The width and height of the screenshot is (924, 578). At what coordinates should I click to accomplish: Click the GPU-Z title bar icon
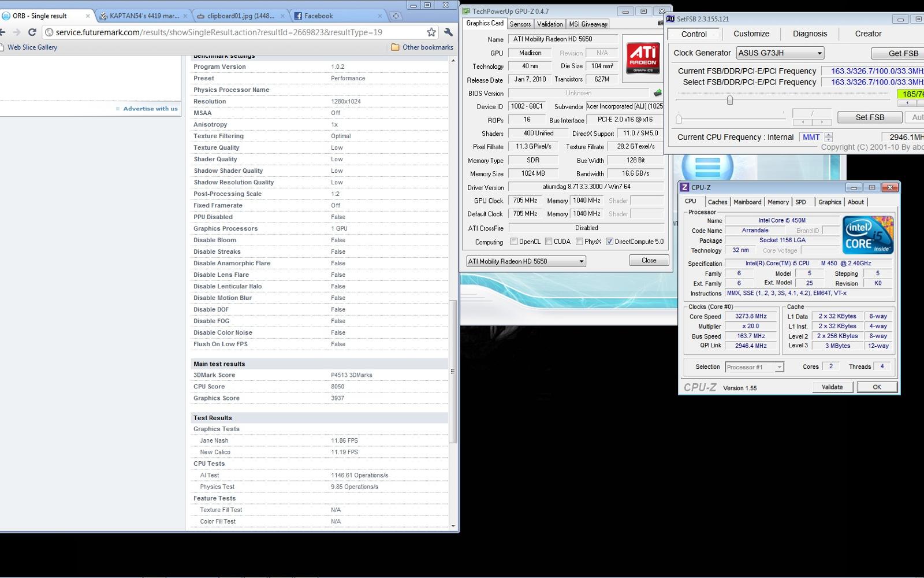tap(466, 11)
